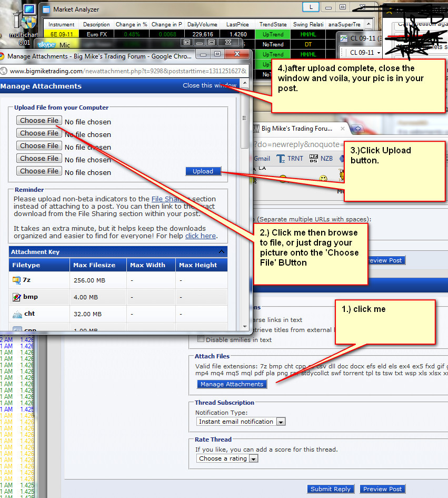Click the DailyVolume column header
The height and width of the screenshot is (498, 448).
tap(202, 24)
